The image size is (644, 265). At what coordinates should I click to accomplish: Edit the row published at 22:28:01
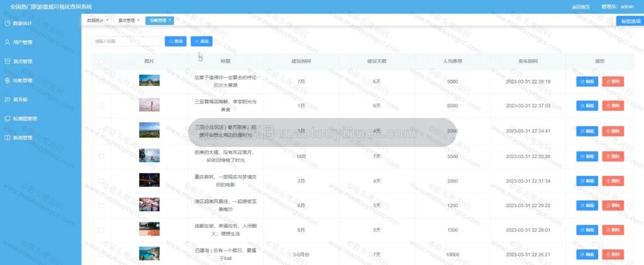tap(587, 230)
